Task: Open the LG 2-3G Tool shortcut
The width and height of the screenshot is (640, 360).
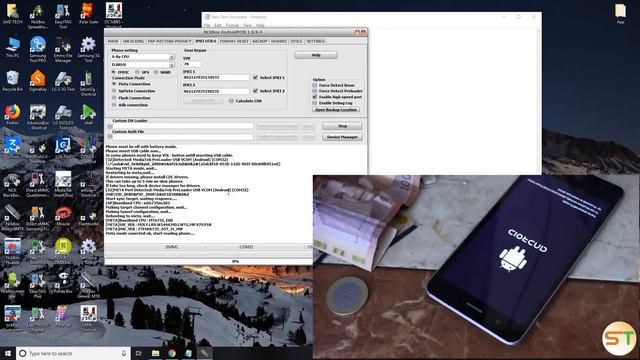Action: click(x=63, y=80)
